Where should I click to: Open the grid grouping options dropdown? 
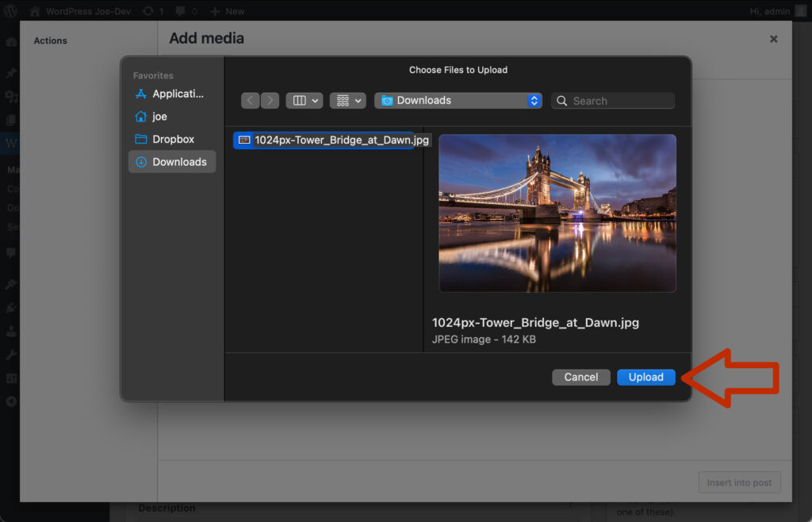tap(347, 101)
